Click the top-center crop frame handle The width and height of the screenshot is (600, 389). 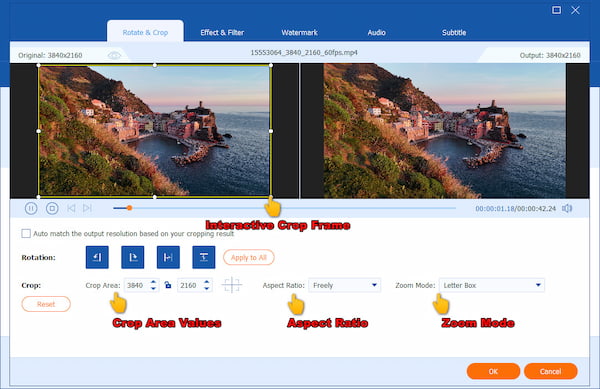point(155,65)
